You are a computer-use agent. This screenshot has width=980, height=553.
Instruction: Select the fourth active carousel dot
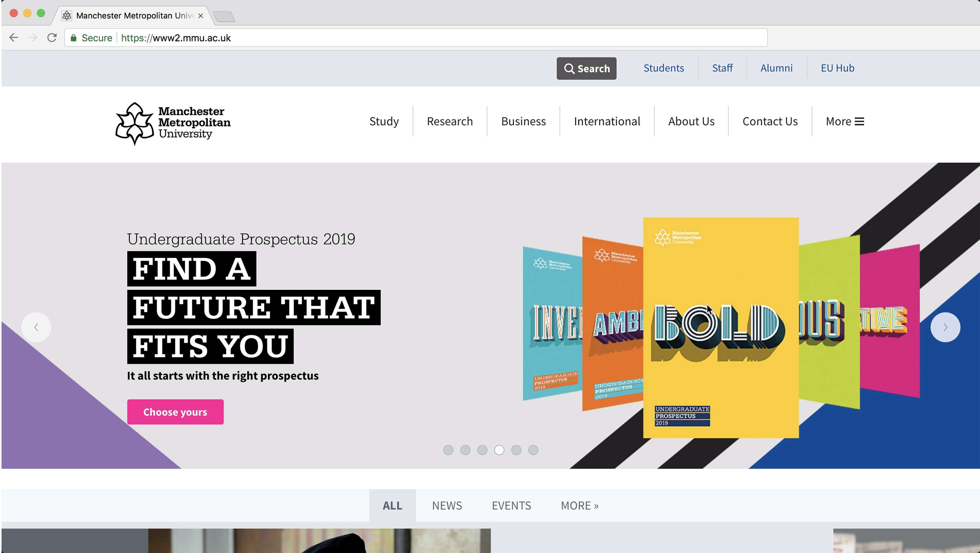point(499,450)
